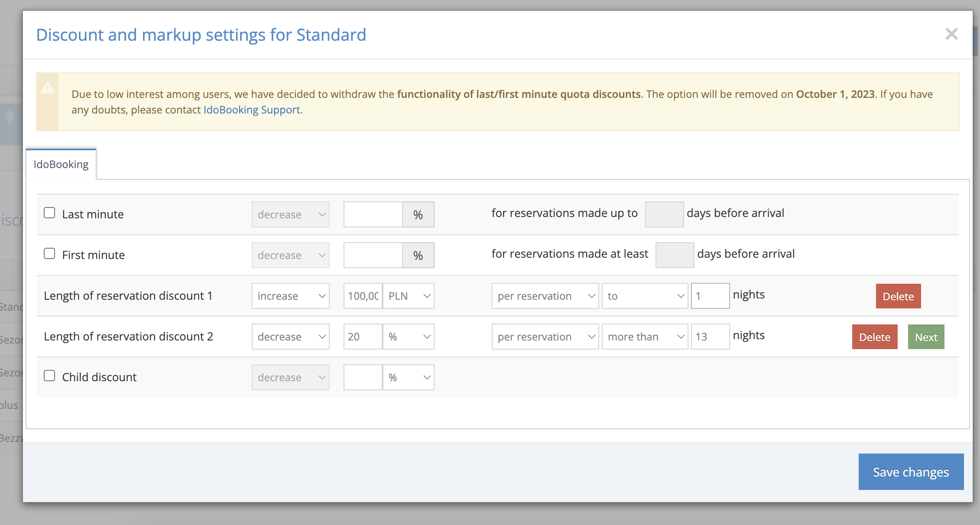Image resolution: width=980 pixels, height=525 pixels.
Task: Click Save changes button
Action: coord(911,472)
